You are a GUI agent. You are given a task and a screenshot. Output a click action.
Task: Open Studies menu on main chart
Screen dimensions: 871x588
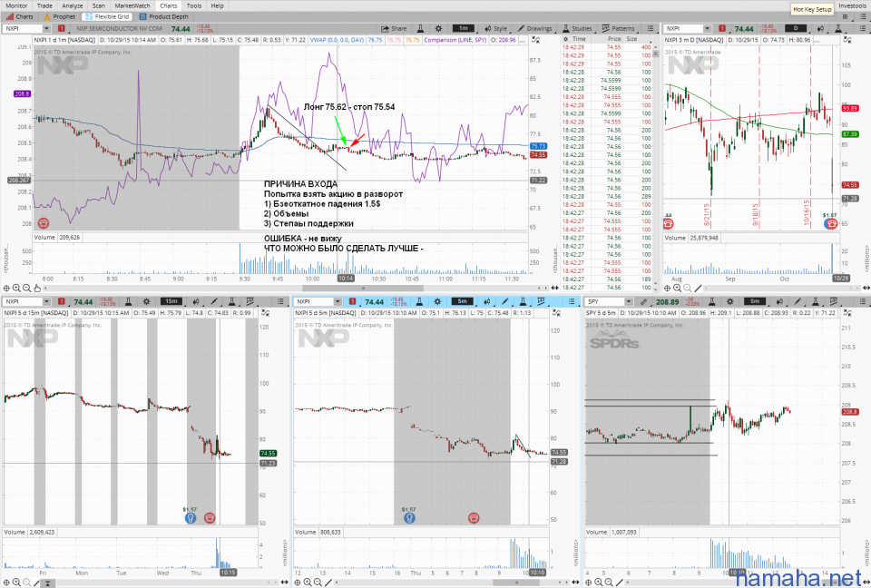coord(577,28)
